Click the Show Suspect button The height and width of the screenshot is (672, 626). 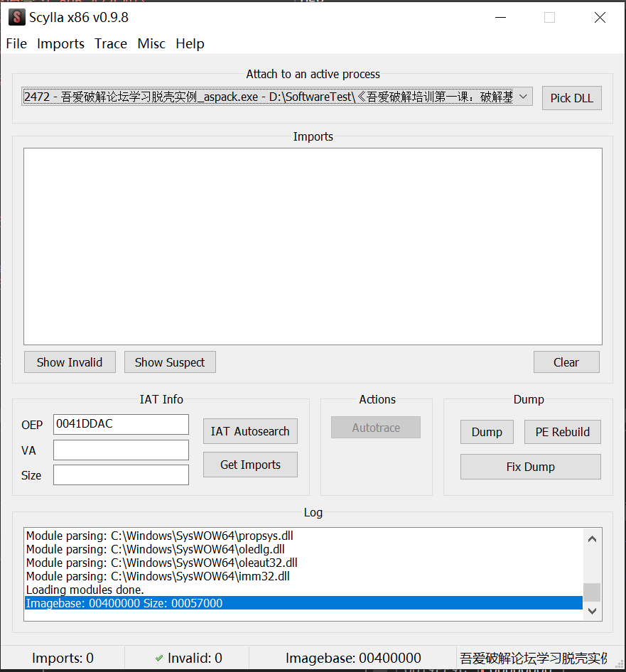[x=170, y=362]
